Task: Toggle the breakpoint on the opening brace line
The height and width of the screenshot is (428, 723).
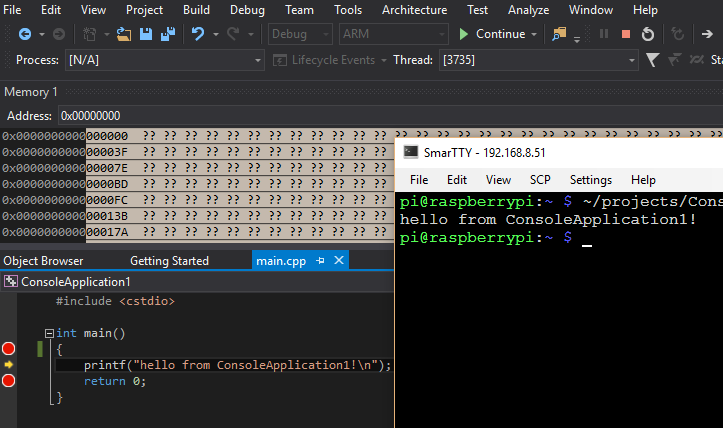Action: [9, 349]
